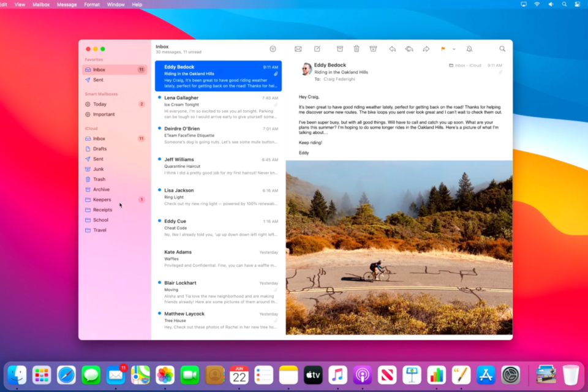
Task: Forward the selected message
Action: pos(426,49)
